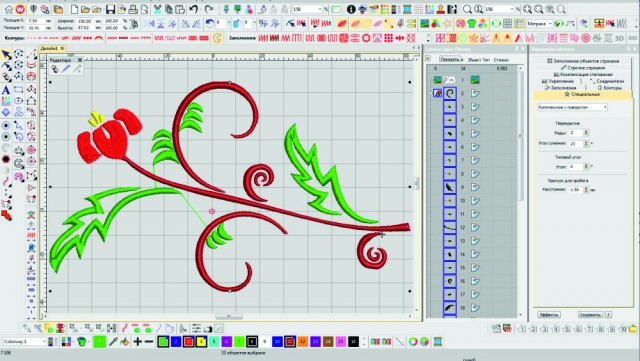Screen dimensions: 640x361
Task: Click the highlighted crescent icon in outlines bar
Action: click(x=218, y=38)
